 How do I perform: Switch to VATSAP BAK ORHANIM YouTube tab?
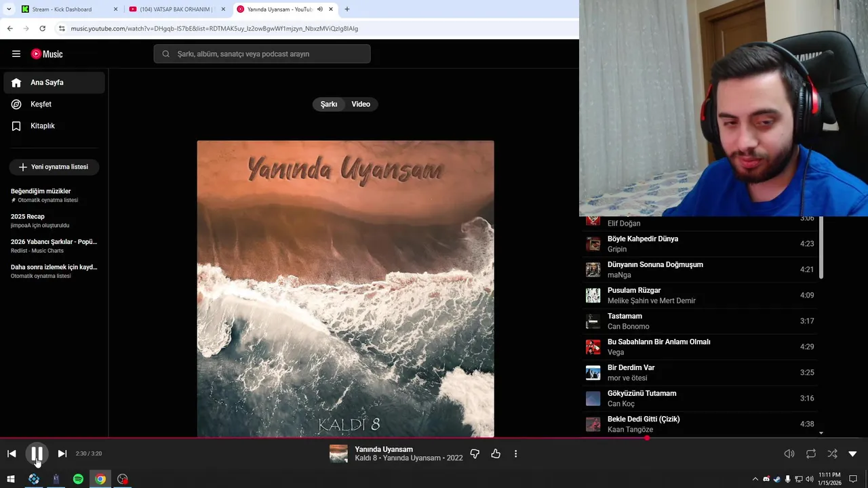(176, 9)
